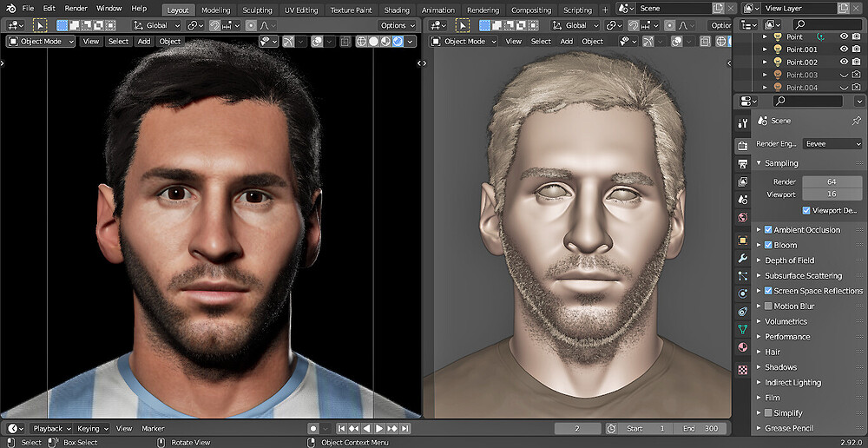Click the jump to end playback icon
The height and width of the screenshot is (448, 868).
click(405, 428)
